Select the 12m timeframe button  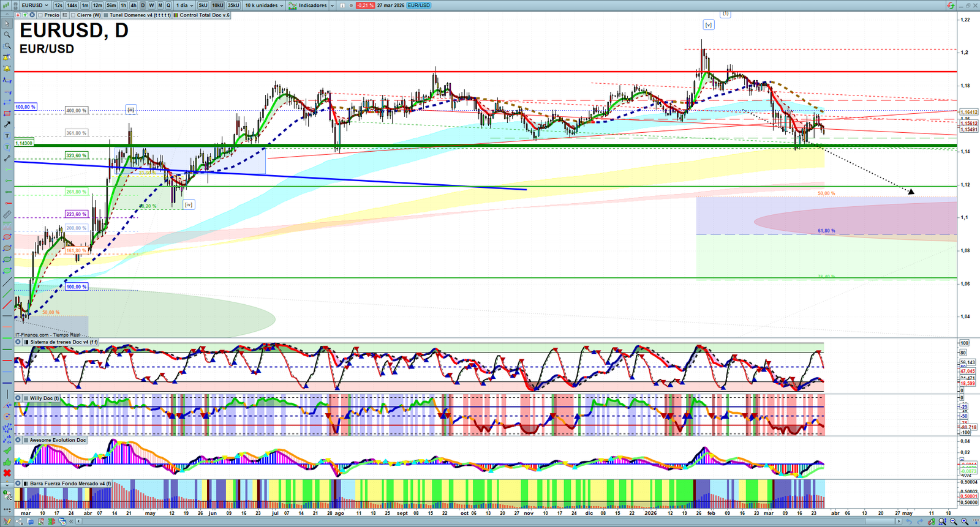pyautogui.click(x=97, y=6)
